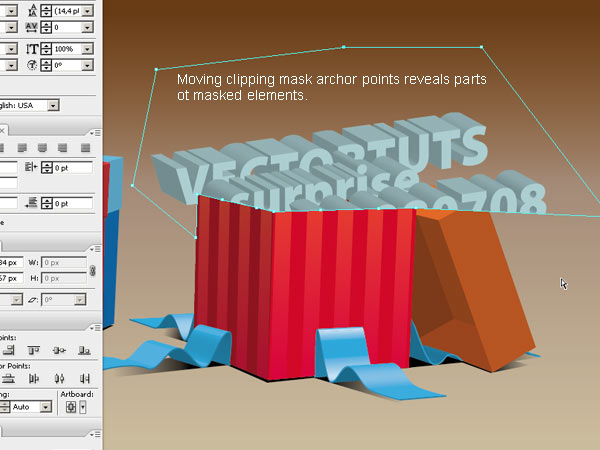600x450 pixels.
Task: Click the tracking stepper down arrow
Action: pyautogui.click(x=46, y=30)
